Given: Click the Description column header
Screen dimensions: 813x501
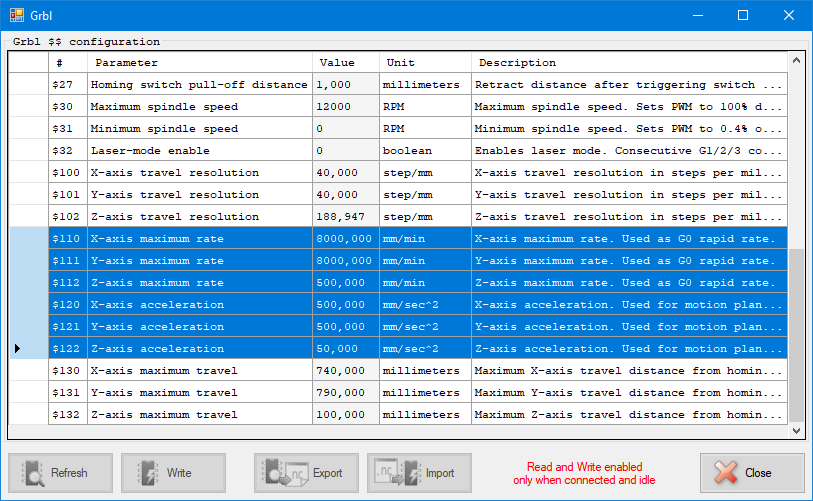Looking at the screenshot, I should (629, 63).
